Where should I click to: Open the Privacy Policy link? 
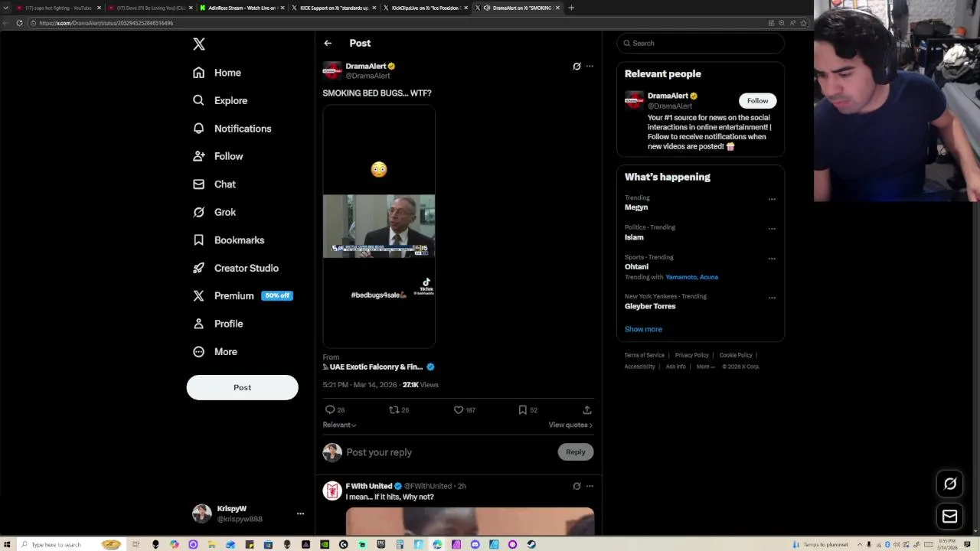tap(692, 355)
